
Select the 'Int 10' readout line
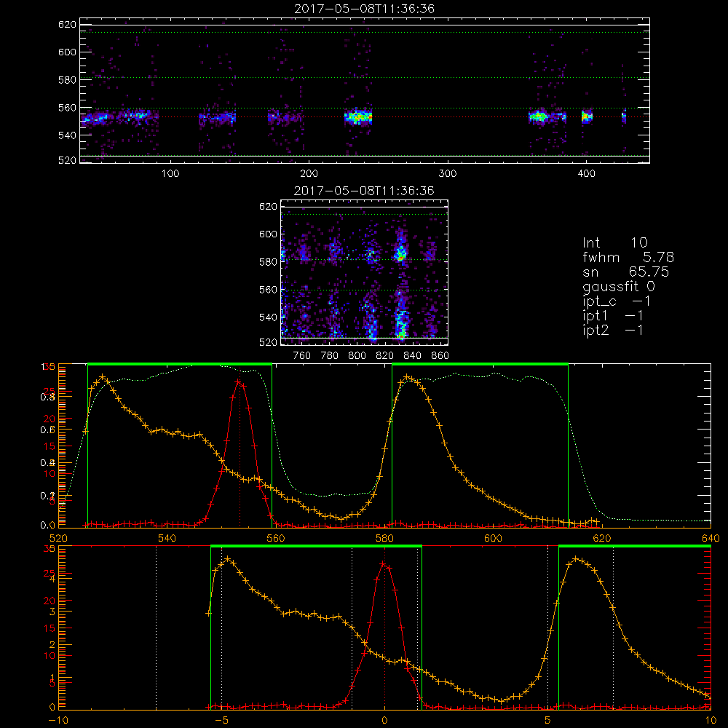pos(614,242)
